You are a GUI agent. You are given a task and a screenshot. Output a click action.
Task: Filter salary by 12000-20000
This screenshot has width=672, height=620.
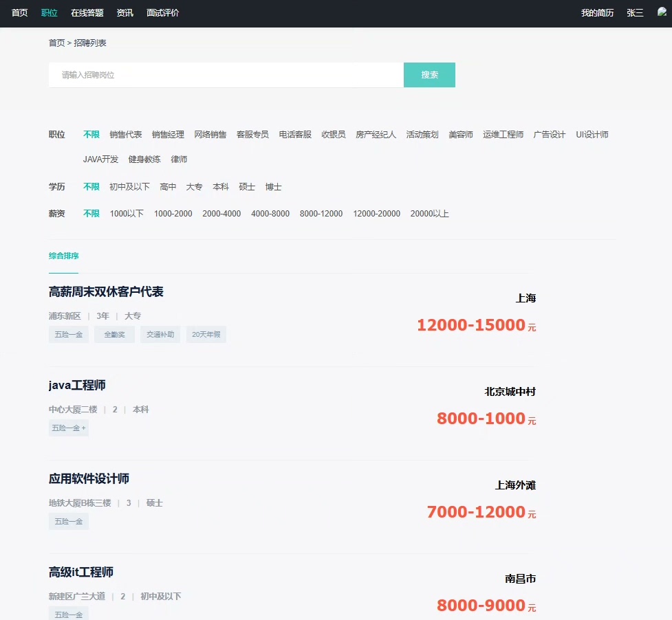[377, 213]
